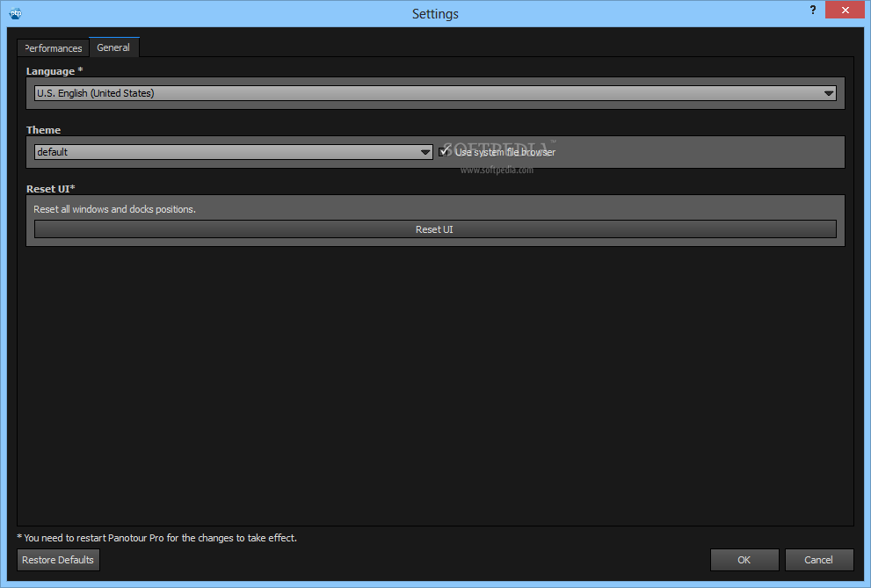This screenshot has width=871, height=588.
Task: Click the Panotour Pro app icon
Action: pos(16,13)
